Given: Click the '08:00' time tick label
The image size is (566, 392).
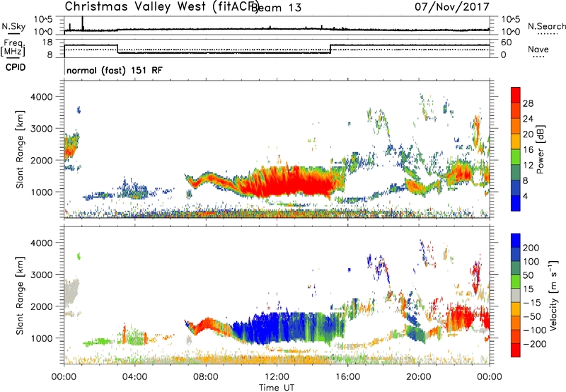Looking at the screenshot, I should click(x=206, y=377).
